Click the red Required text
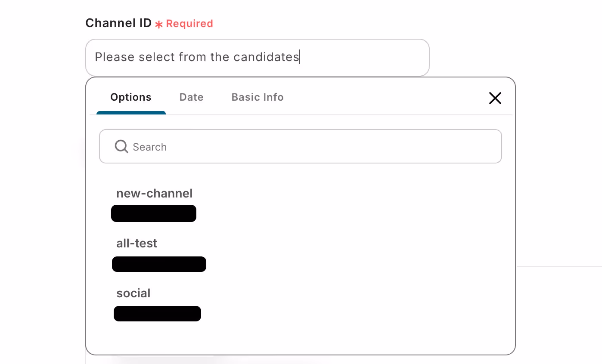 [189, 24]
